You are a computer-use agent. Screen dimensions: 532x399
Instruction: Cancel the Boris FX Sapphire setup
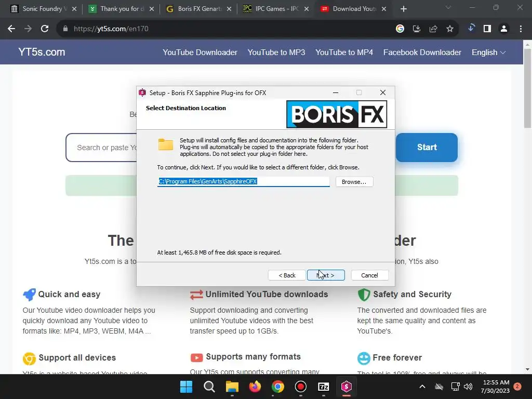[369, 275]
